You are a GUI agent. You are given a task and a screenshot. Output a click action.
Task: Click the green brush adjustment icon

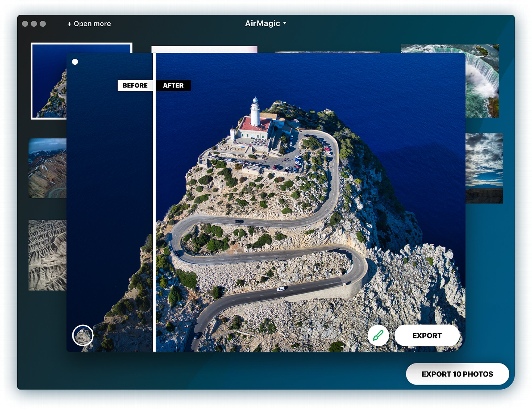(x=378, y=335)
